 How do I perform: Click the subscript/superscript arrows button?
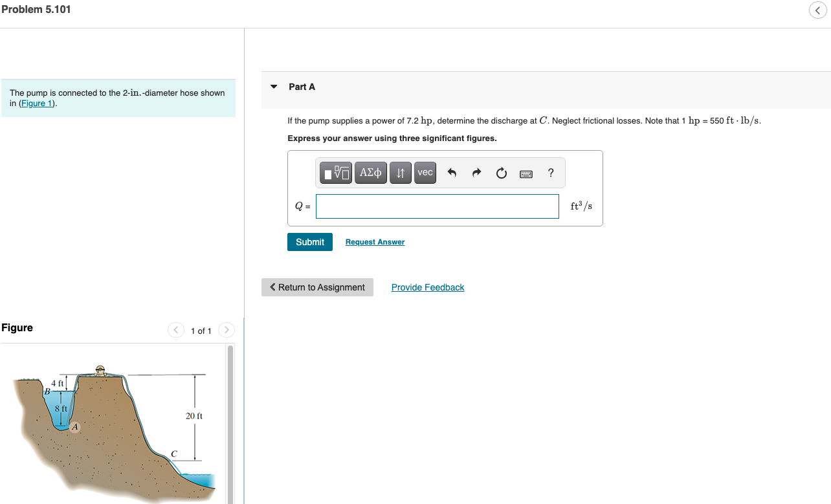point(401,173)
